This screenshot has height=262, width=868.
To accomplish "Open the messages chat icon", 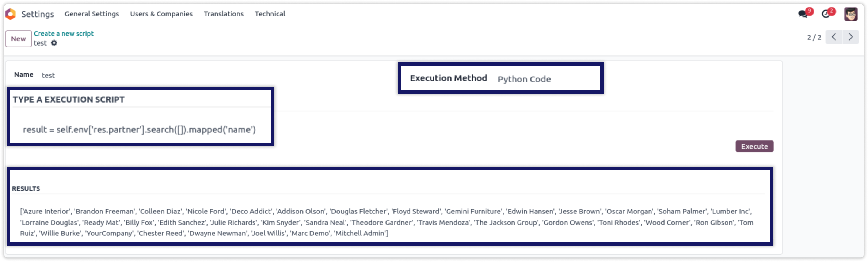I will [803, 14].
